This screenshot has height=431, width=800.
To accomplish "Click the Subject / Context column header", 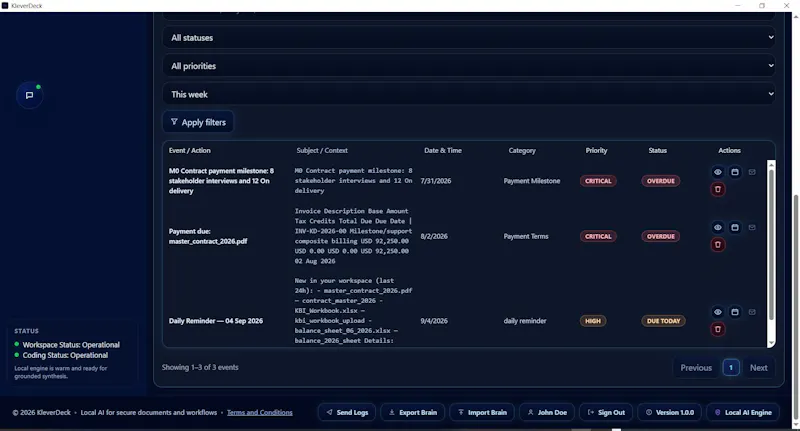I will coord(322,150).
